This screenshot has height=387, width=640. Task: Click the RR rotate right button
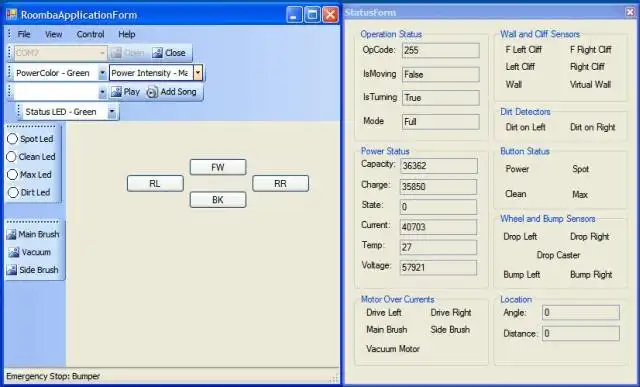[280, 183]
